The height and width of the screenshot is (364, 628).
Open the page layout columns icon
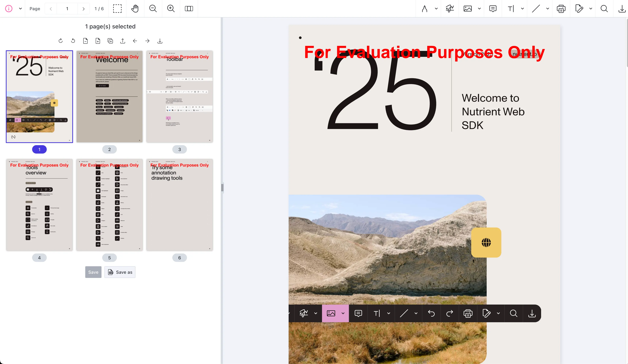pyautogui.click(x=189, y=9)
